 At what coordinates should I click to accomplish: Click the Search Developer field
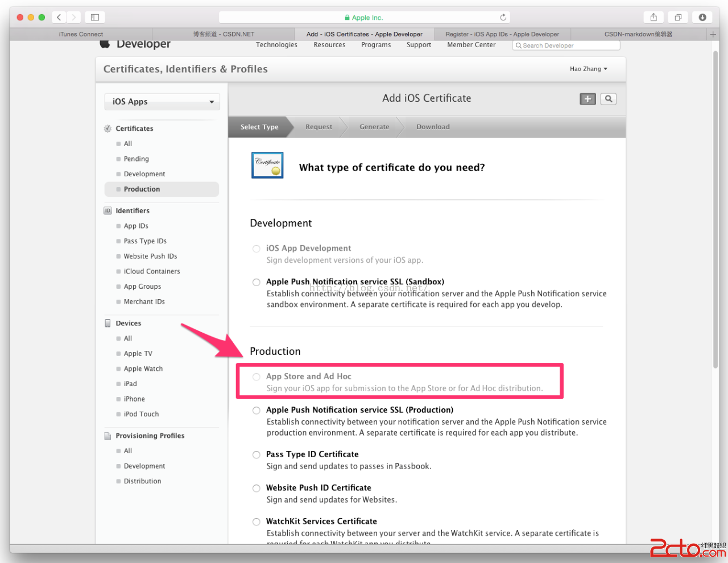566,45
